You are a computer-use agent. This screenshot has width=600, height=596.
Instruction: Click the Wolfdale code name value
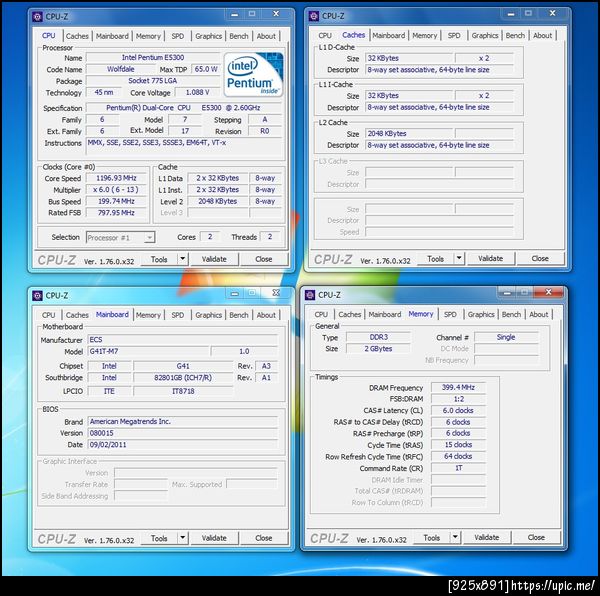(121, 69)
